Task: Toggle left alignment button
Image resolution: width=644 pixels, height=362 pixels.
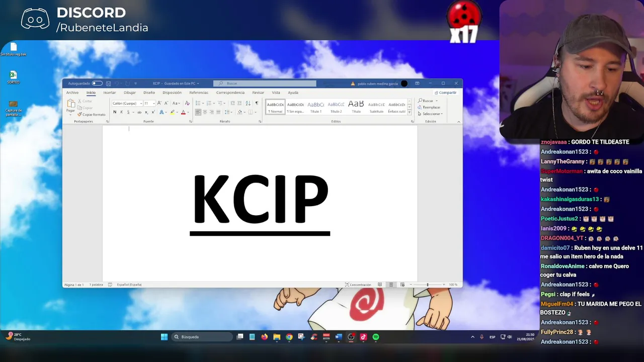Action: 198,112
